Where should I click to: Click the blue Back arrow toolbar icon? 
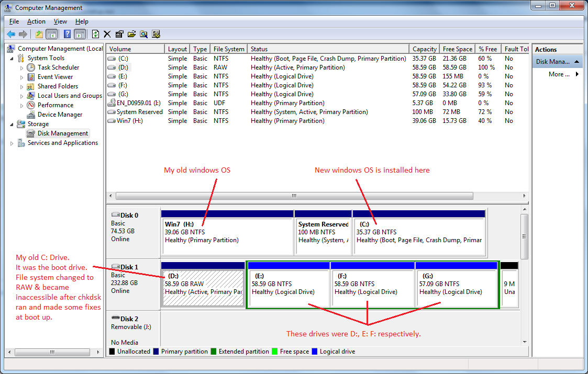(11, 35)
